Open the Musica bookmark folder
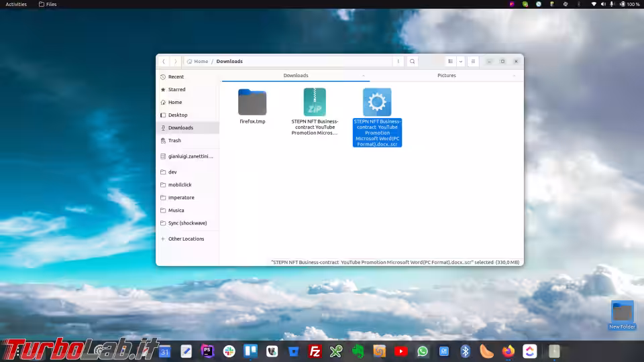644x362 pixels. (x=188, y=210)
